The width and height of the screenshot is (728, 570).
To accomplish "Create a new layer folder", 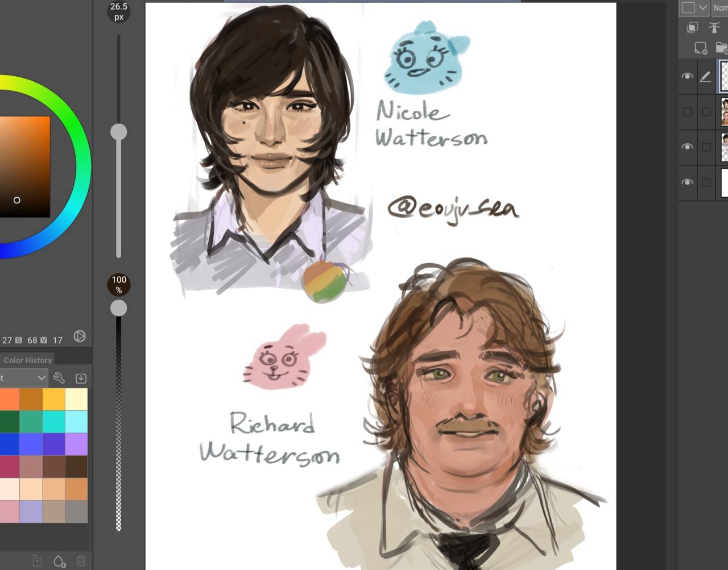I will click(721, 48).
